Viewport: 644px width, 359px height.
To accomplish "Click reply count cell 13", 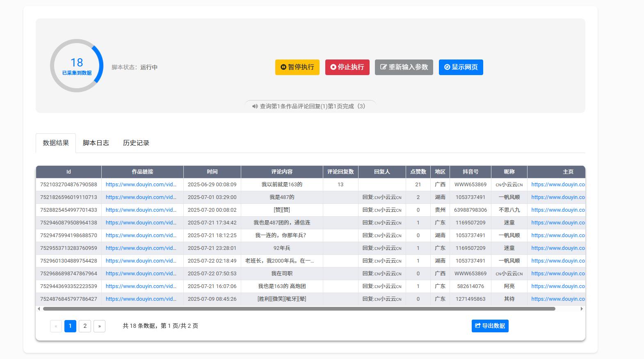I will [340, 185].
